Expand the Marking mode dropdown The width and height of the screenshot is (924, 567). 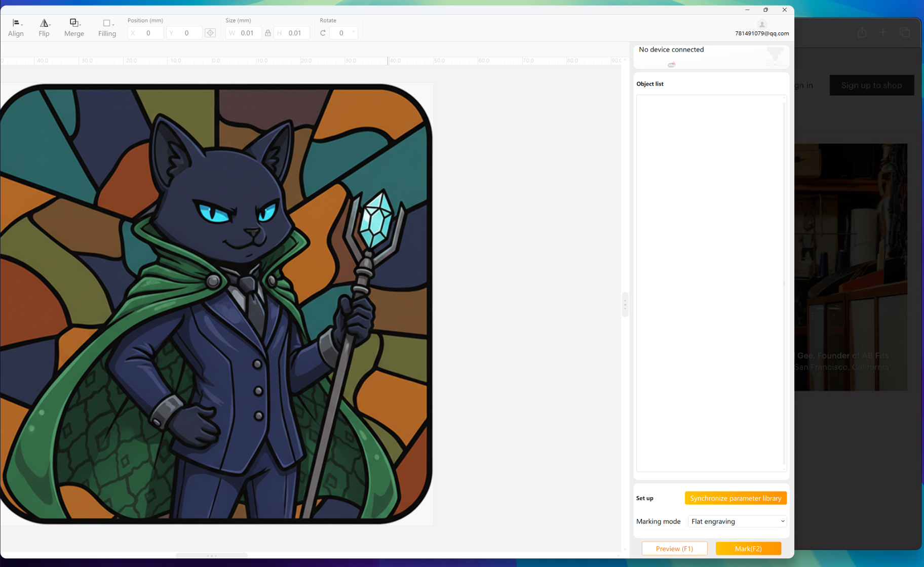737,521
